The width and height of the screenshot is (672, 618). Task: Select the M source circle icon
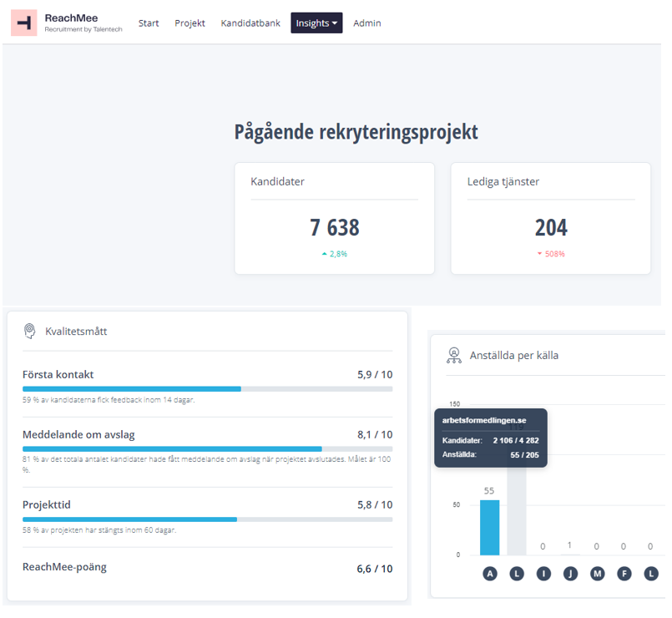coord(598,574)
